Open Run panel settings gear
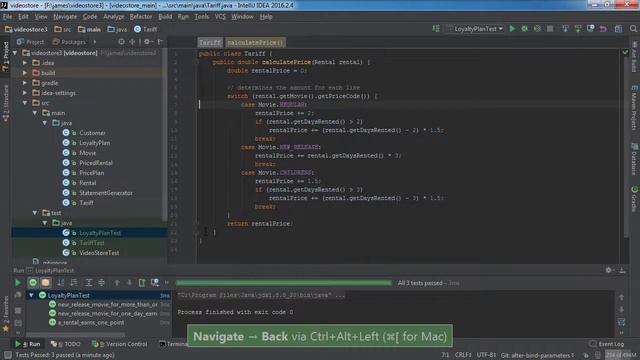 [x=609, y=270]
